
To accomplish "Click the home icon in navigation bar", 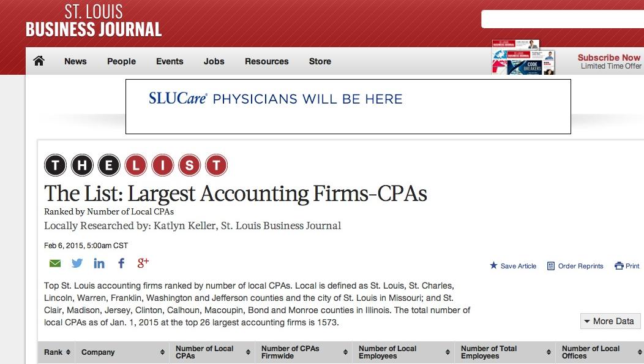I will [x=39, y=61].
